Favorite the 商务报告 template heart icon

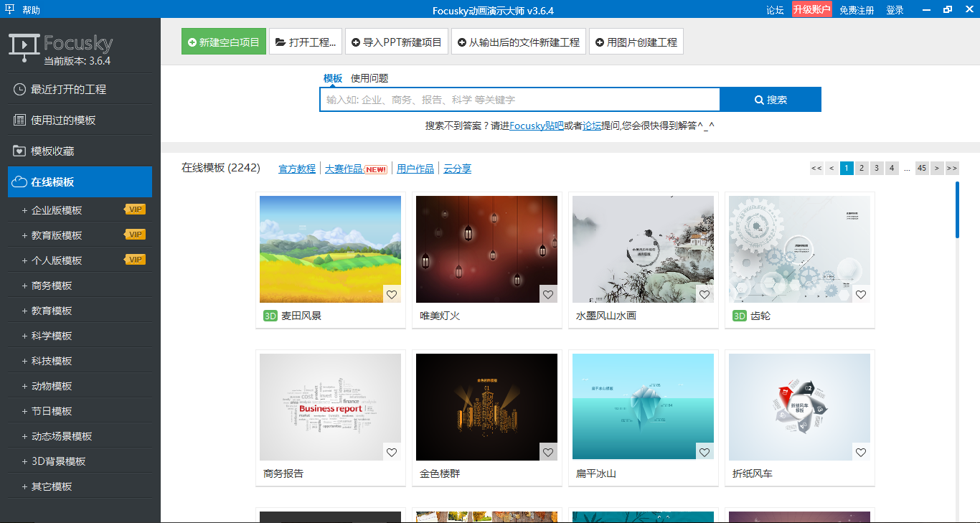pos(392,452)
